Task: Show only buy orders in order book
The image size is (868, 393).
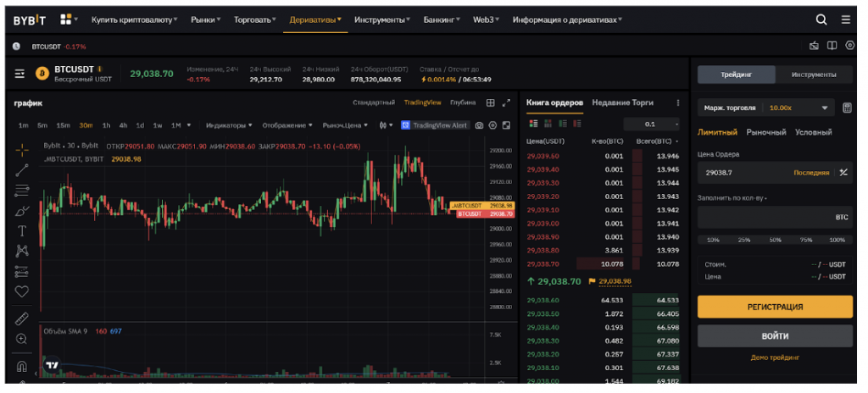Action: [x=563, y=124]
